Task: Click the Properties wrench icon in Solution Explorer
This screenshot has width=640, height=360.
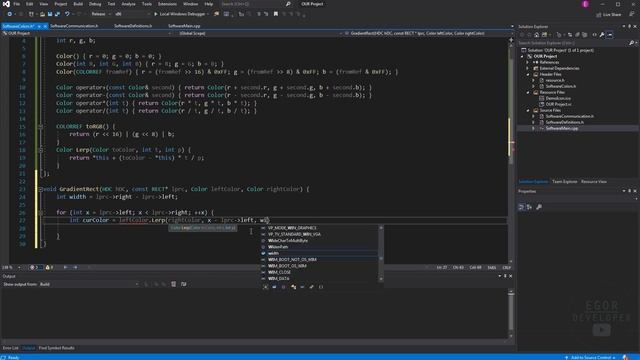Action: (x=602, y=35)
